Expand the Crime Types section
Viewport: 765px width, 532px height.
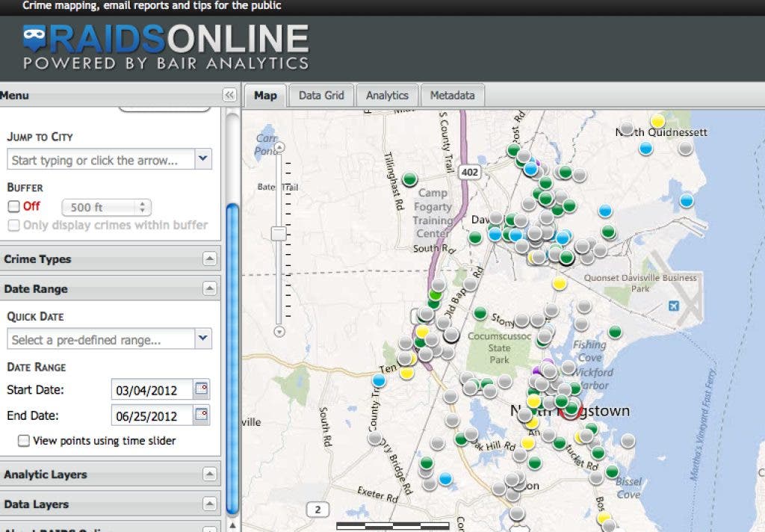[209, 259]
